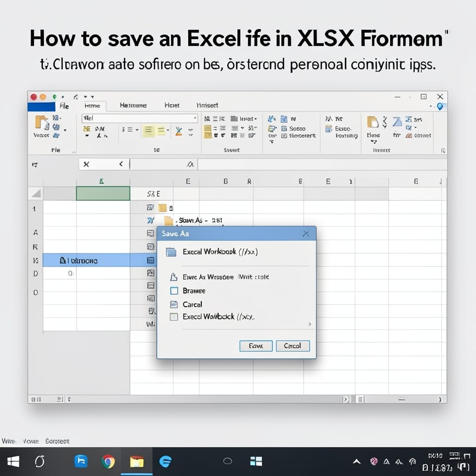Click the Eouec Foxıoıkıg ribbon icon
The image size is (476, 476).
(329, 129)
